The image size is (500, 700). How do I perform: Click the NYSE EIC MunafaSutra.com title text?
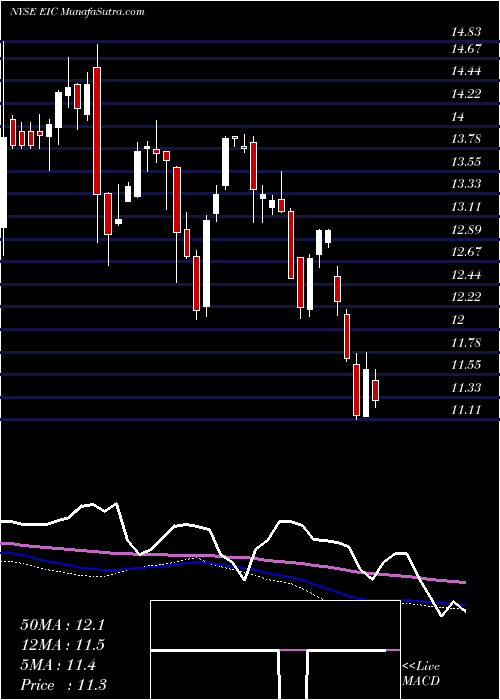[x=77, y=12]
